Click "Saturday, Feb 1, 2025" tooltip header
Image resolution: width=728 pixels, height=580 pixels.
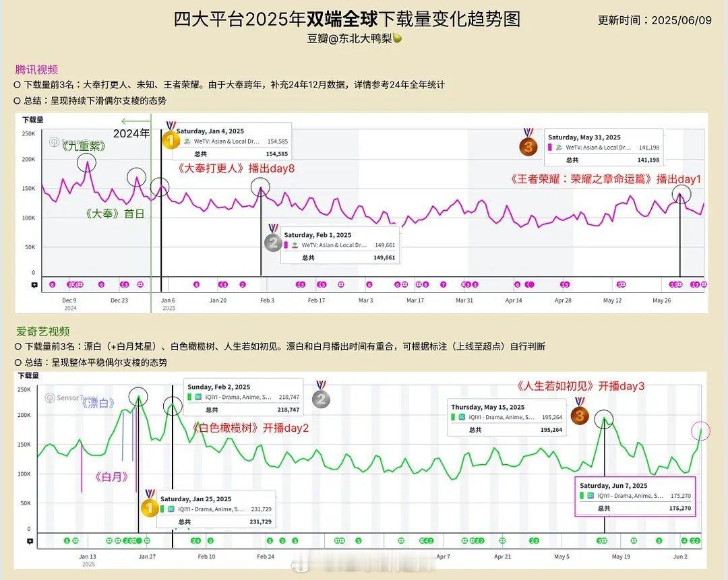pyautogui.click(x=317, y=235)
